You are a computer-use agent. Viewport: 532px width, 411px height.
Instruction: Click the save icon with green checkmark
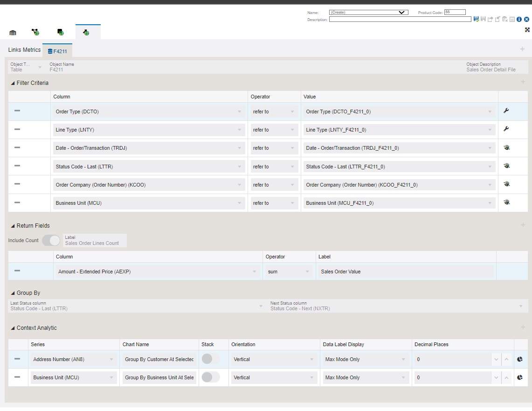[x=476, y=19]
